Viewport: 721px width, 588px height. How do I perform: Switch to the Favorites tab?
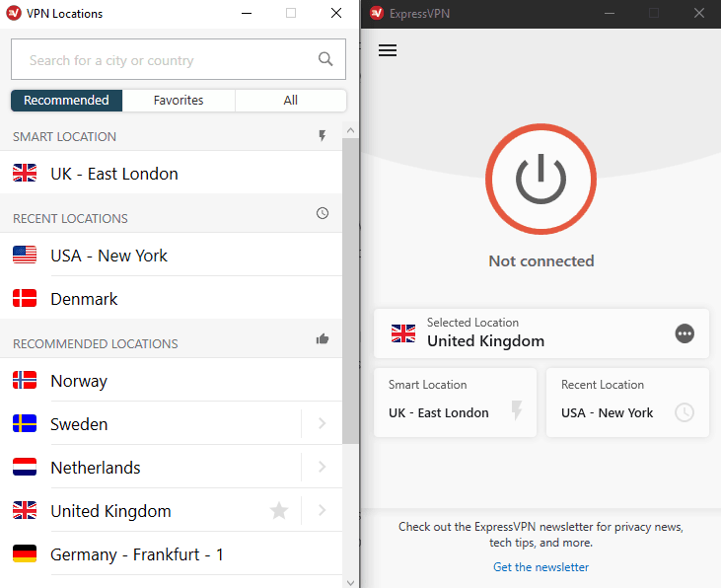179,101
